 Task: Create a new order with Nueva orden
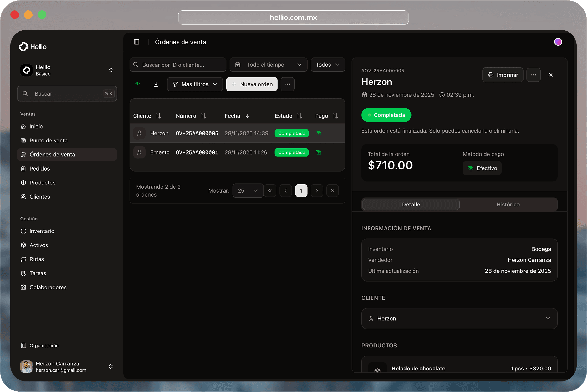pyautogui.click(x=252, y=84)
